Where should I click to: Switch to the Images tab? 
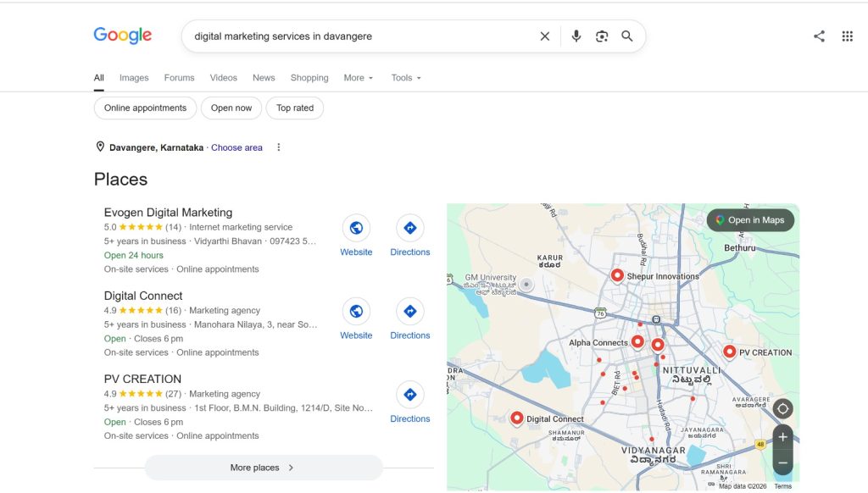pos(134,78)
